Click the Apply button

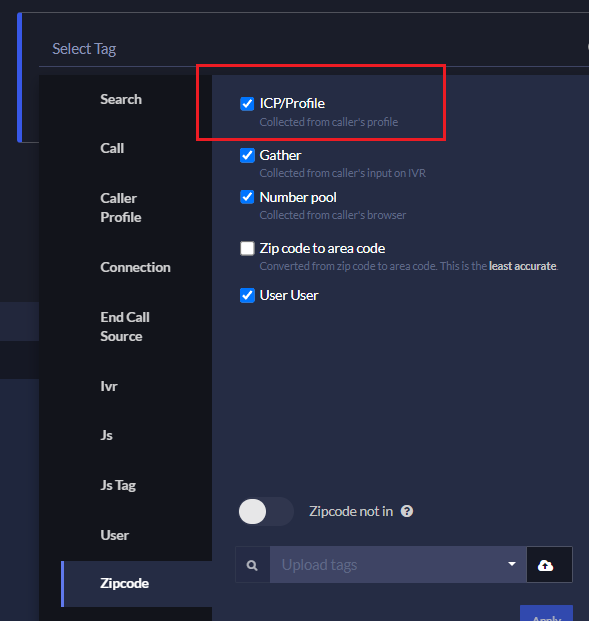pyautogui.click(x=546, y=615)
